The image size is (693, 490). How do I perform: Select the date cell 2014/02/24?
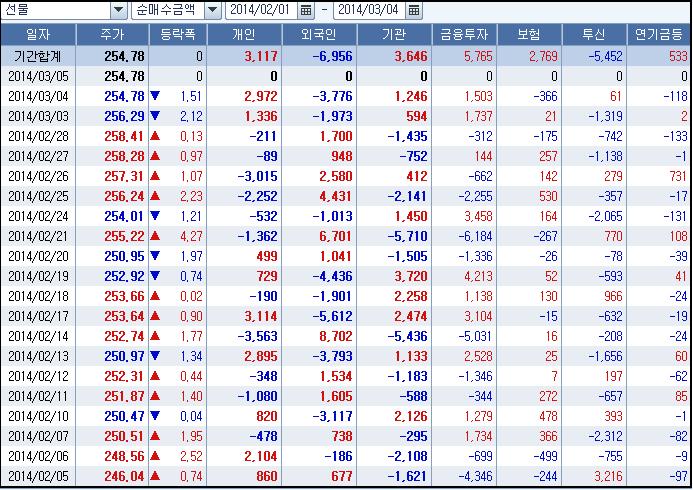tap(38, 217)
